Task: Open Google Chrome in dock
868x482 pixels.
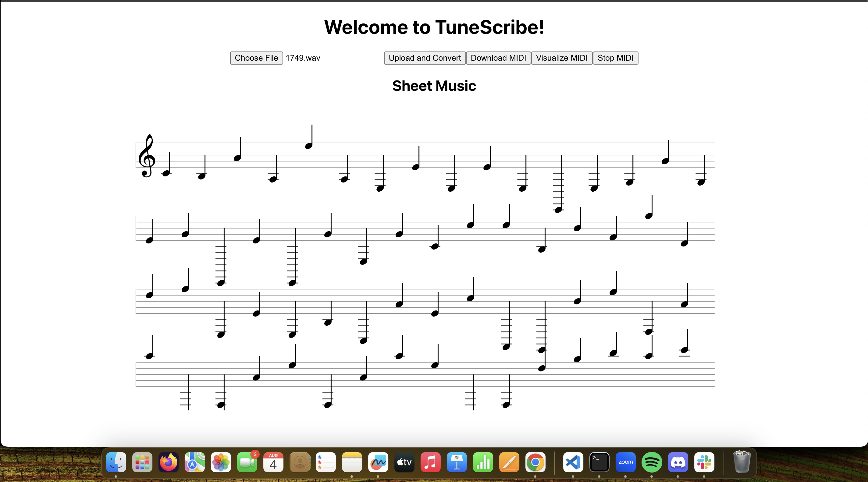Action: (x=535, y=462)
